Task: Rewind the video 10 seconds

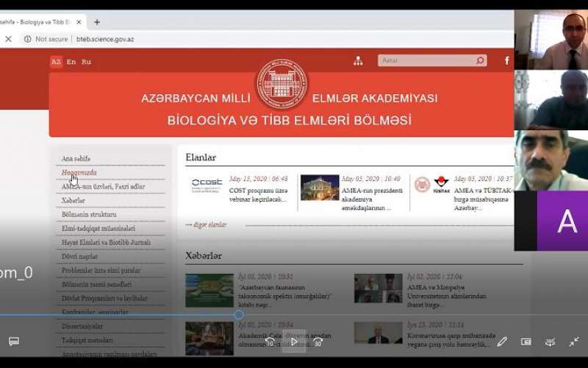Action: point(270,342)
